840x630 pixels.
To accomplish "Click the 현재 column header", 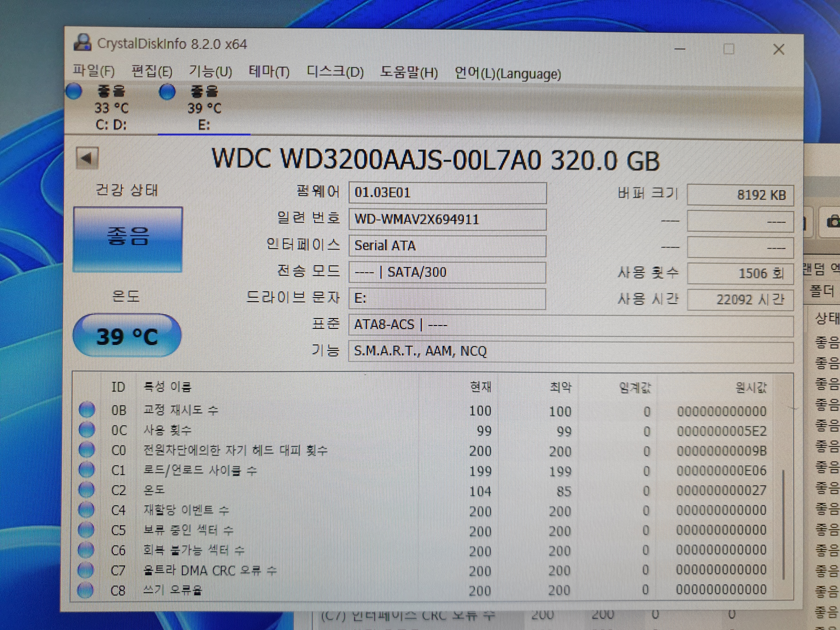I will (480, 387).
